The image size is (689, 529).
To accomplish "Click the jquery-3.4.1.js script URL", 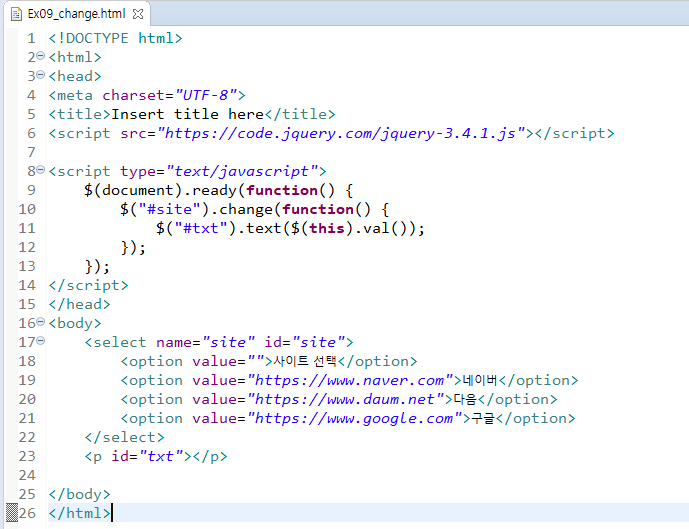I will pos(341,133).
